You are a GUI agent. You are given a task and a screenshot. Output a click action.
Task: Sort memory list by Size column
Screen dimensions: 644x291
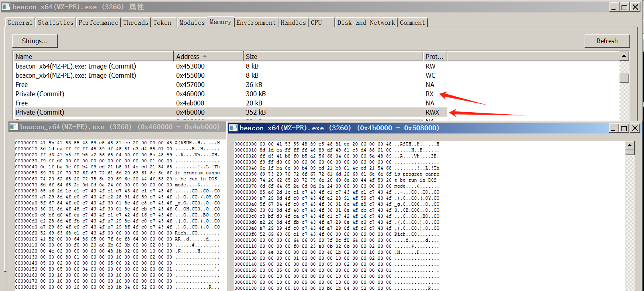[x=332, y=57]
